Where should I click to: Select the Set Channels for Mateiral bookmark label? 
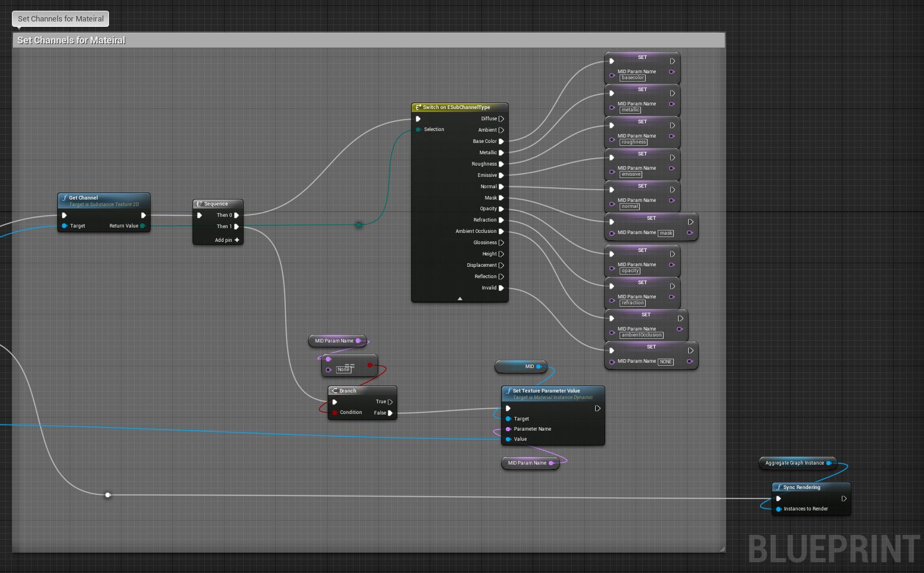point(60,18)
